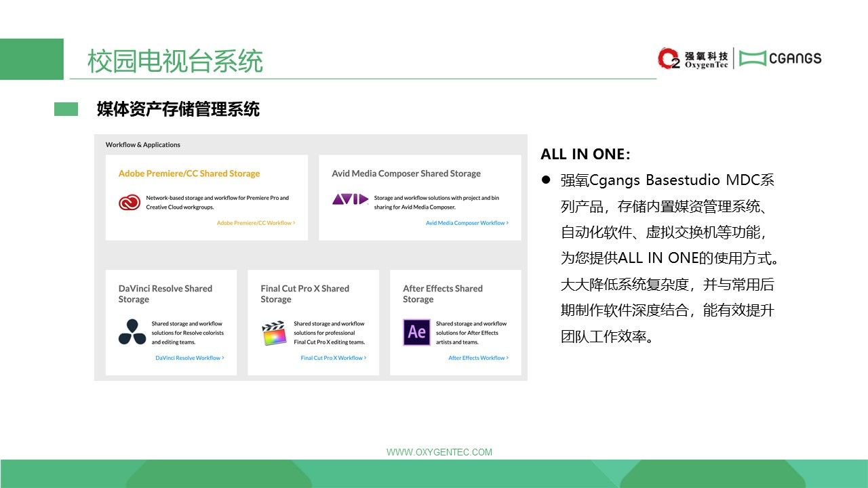
Task: Click the After Effects Ae icon
Action: click(416, 332)
